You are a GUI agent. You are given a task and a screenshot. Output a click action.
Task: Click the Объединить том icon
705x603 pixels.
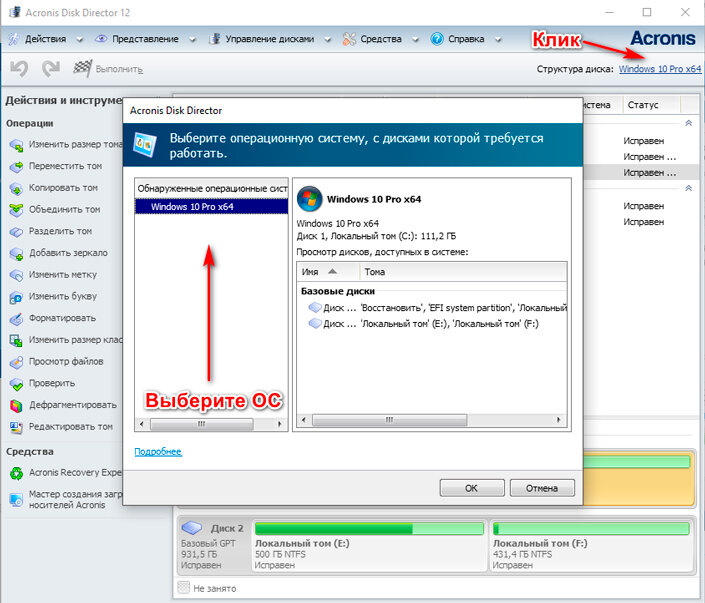pyautogui.click(x=16, y=210)
